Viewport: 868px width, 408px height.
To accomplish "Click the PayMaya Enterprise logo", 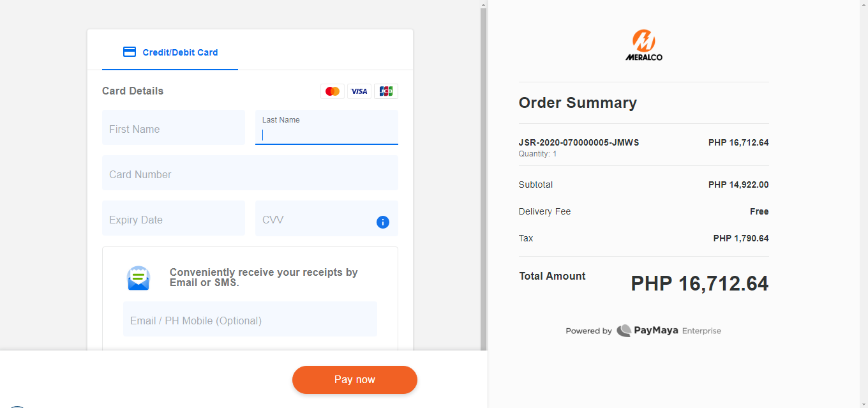I will 668,331.
